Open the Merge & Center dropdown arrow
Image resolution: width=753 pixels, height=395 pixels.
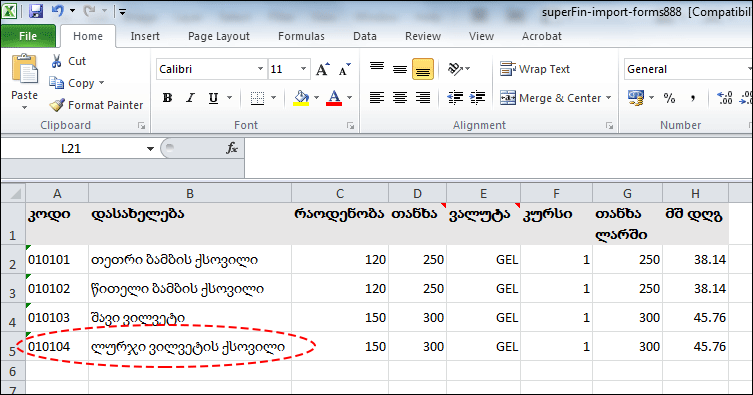point(608,98)
